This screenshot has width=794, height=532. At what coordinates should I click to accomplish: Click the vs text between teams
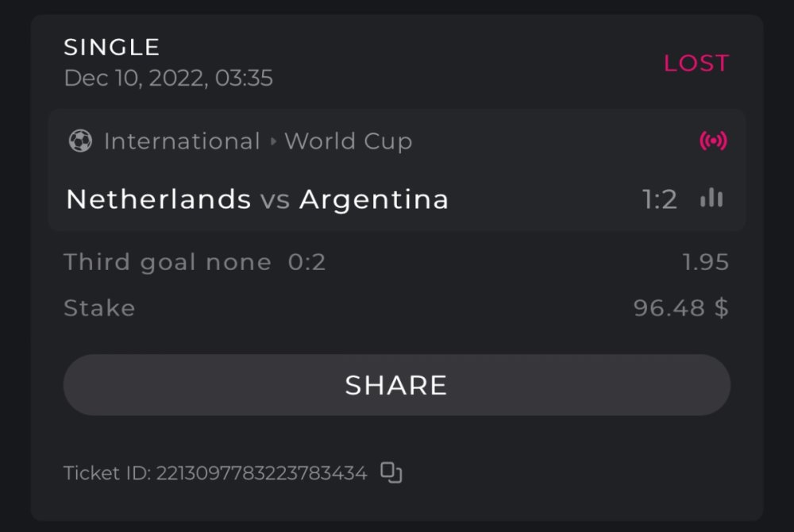click(275, 200)
